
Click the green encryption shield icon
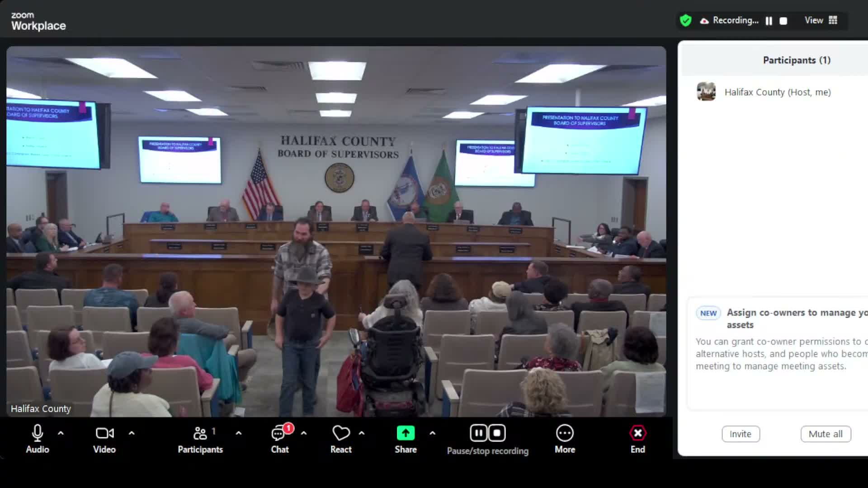685,20
